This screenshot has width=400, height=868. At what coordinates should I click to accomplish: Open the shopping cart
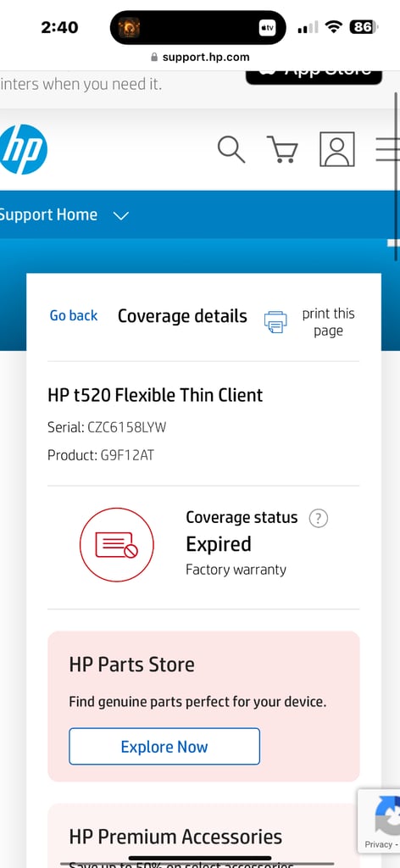click(283, 149)
